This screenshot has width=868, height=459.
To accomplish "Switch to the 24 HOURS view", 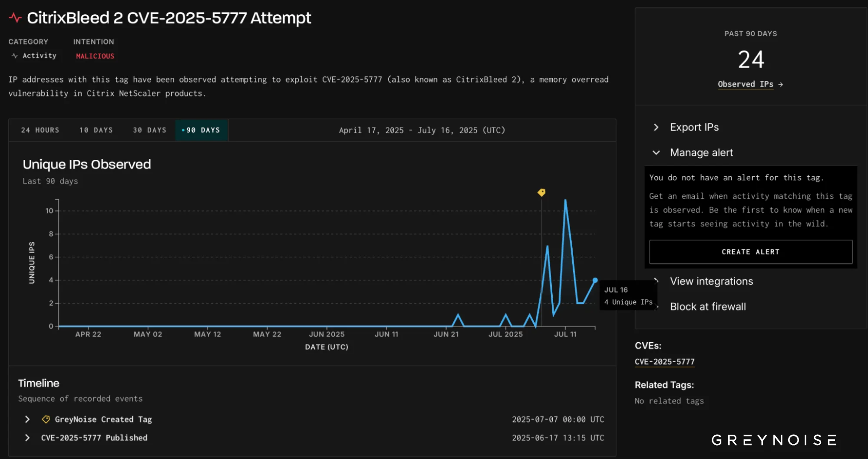I will (39, 130).
